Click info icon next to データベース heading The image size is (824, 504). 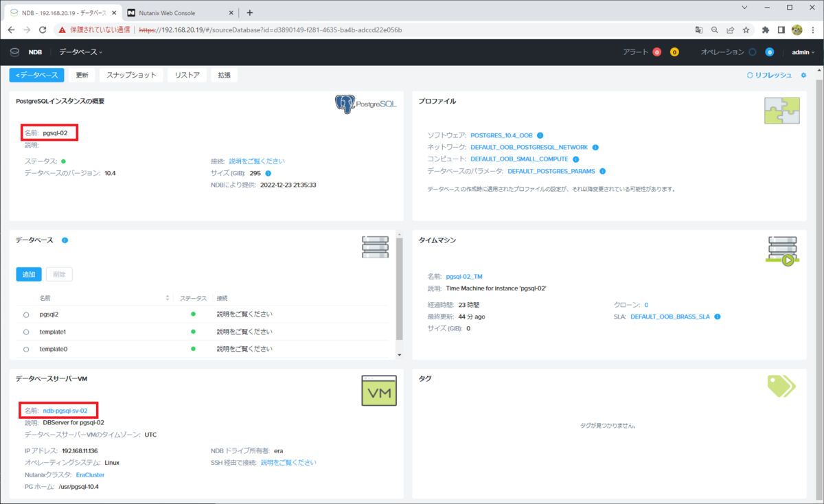pos(65,240)
